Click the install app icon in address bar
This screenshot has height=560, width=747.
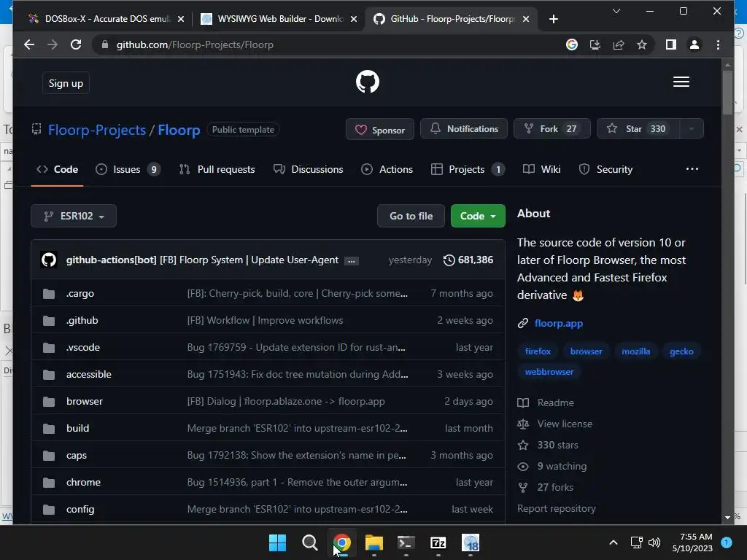click(595, 44)
